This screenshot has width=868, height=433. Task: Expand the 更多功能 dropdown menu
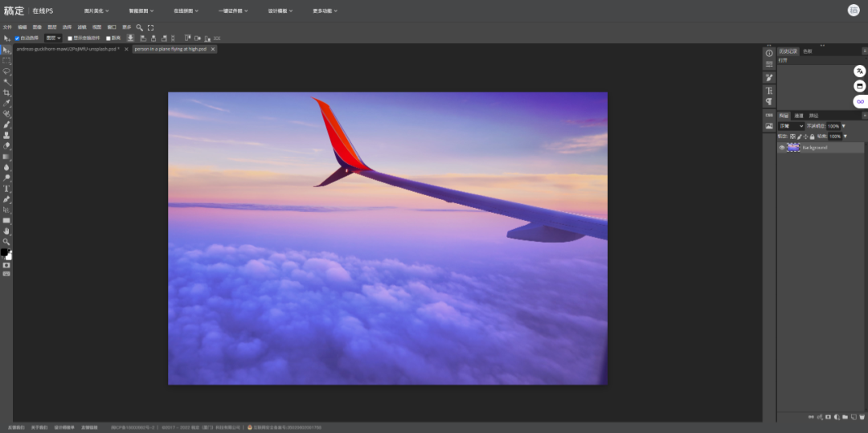tap(325, 11)
